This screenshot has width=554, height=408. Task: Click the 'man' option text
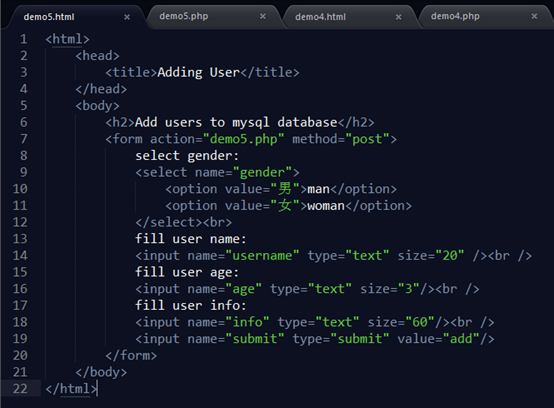tap(318, 189)
